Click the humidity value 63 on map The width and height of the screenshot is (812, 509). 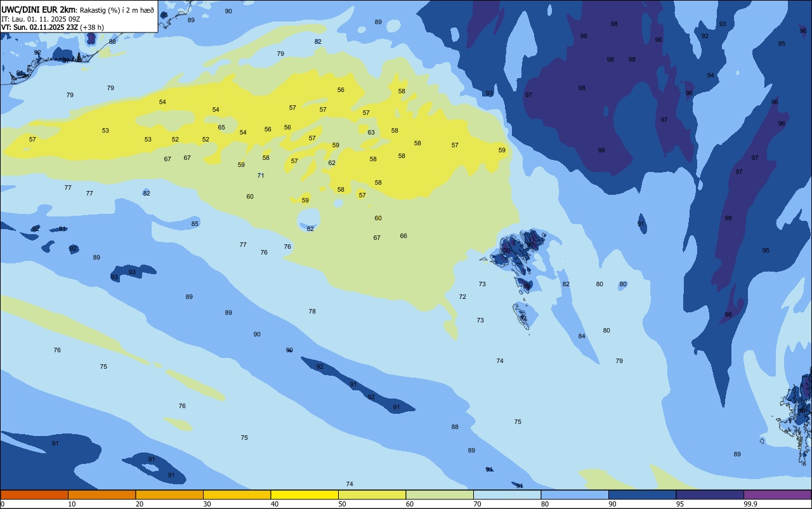pyautogui.click(x=371, y=133)
